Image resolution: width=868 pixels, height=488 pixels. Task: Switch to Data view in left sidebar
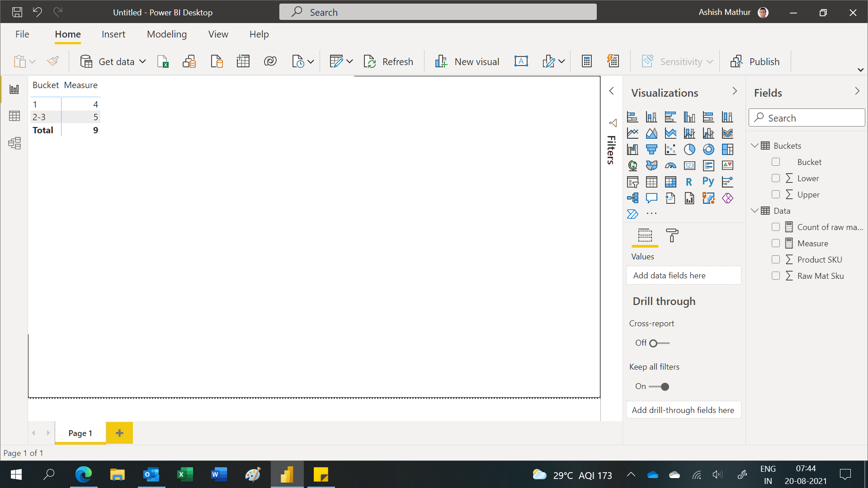[x=14, y=116]
